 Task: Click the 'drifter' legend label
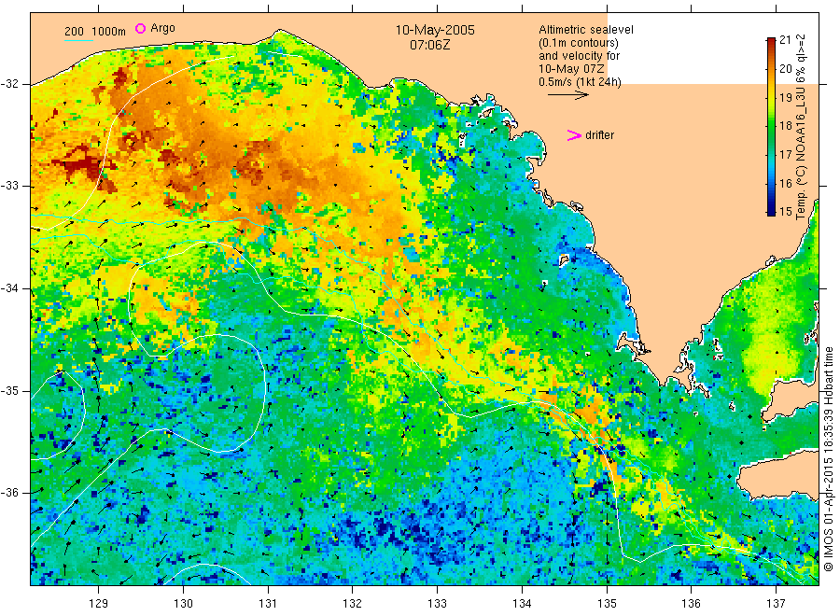point(599,135)
